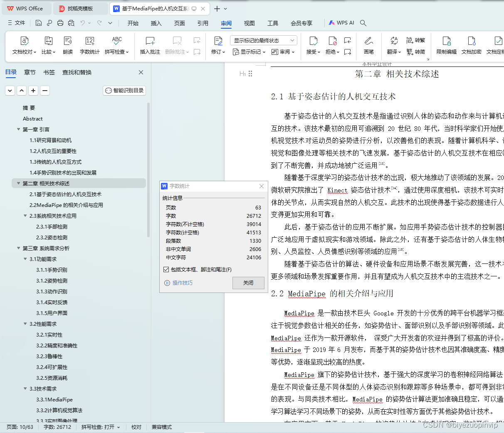
Task: Open the WPS Office home tab
Action: [x=26, y=9]
